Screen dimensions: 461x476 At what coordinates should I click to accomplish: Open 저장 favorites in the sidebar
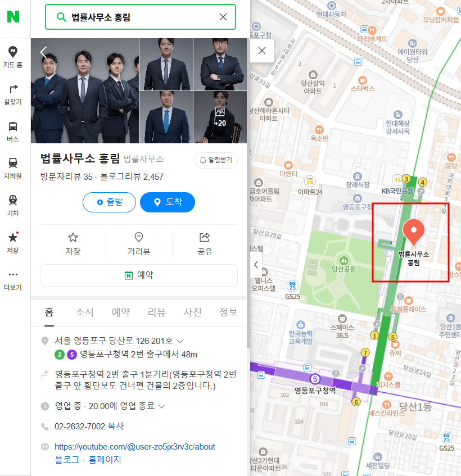[13, 243]
